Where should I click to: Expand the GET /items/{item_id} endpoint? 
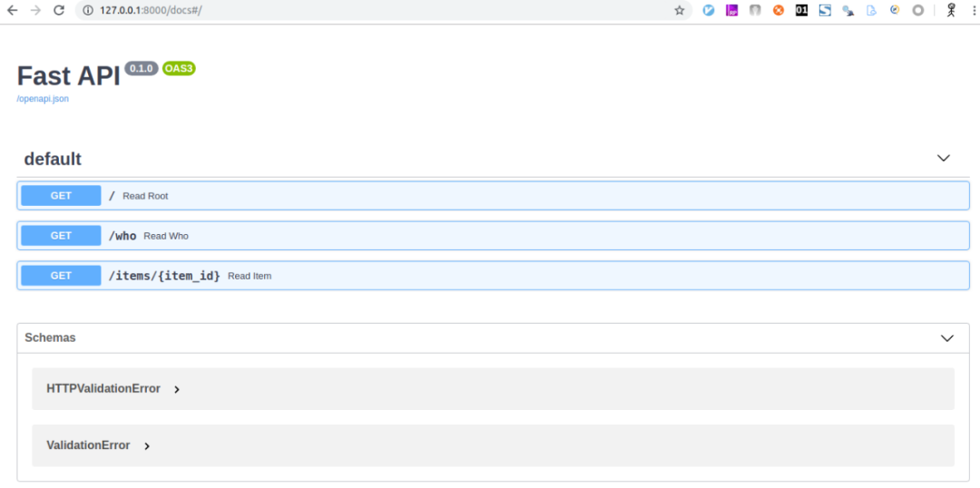click(493, 276)
